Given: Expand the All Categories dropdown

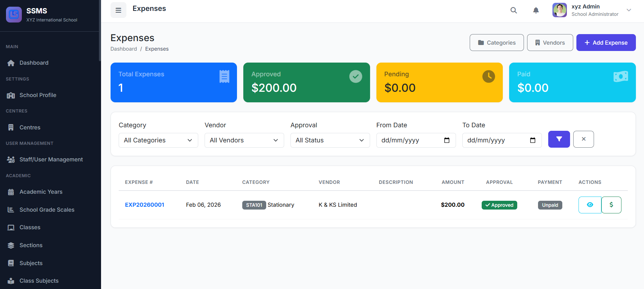Looking at the screenshot, I should click(x=158, y=140).
